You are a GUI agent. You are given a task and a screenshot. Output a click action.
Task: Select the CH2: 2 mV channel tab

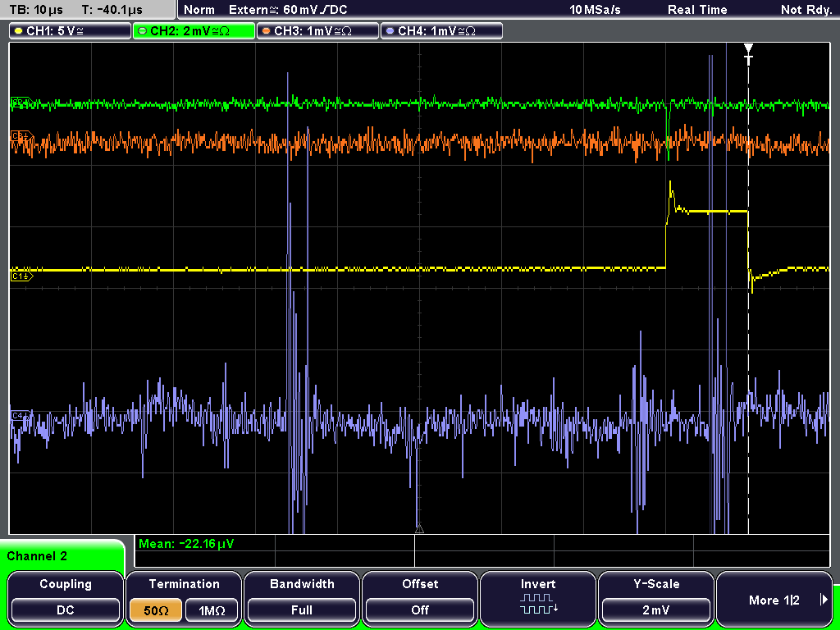194,31
